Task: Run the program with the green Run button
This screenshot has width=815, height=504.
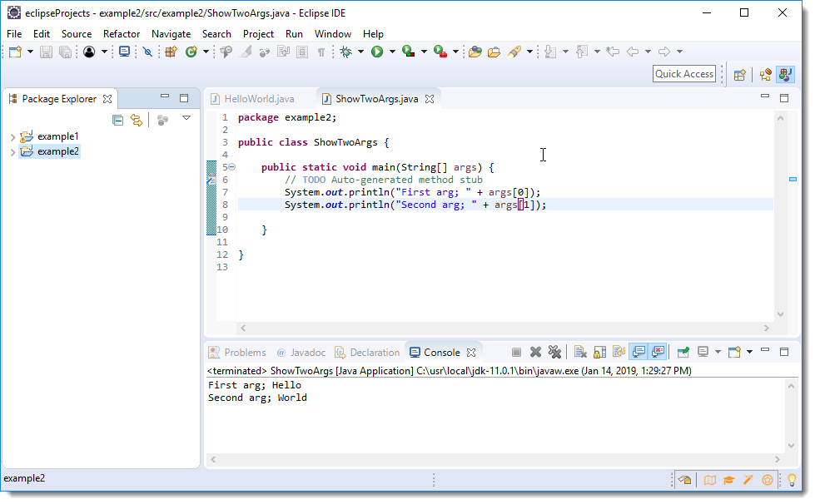Action: click(377, 52)
